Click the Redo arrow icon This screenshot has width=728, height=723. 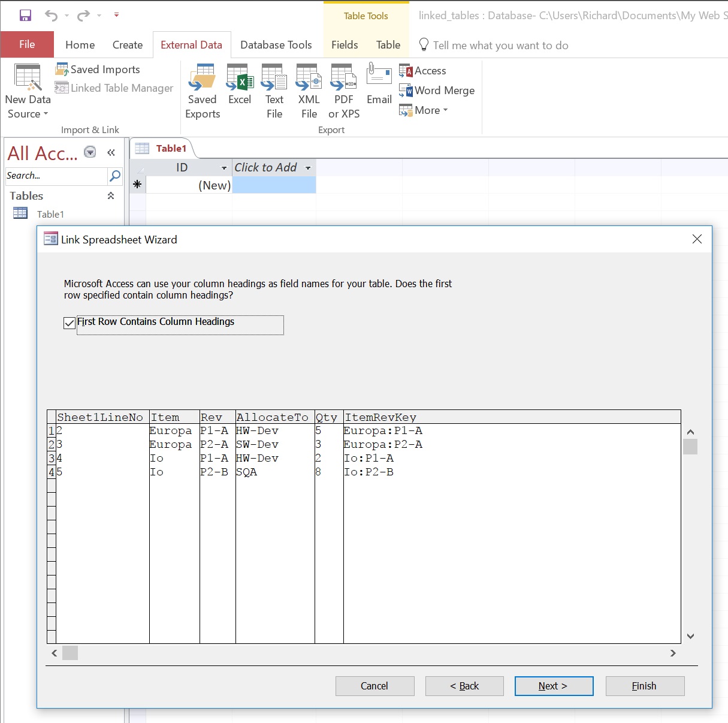tap(83, 16)
